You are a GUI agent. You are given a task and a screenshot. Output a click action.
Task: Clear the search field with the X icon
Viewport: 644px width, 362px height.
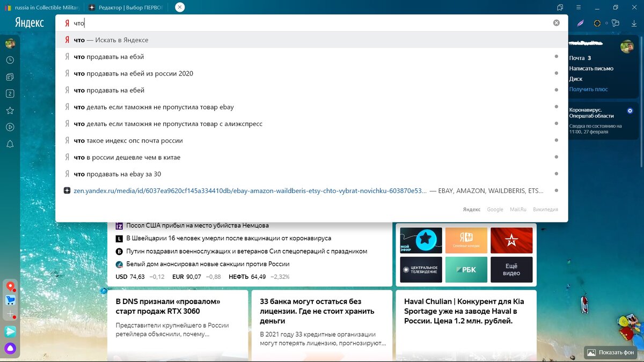coord(557,23)
